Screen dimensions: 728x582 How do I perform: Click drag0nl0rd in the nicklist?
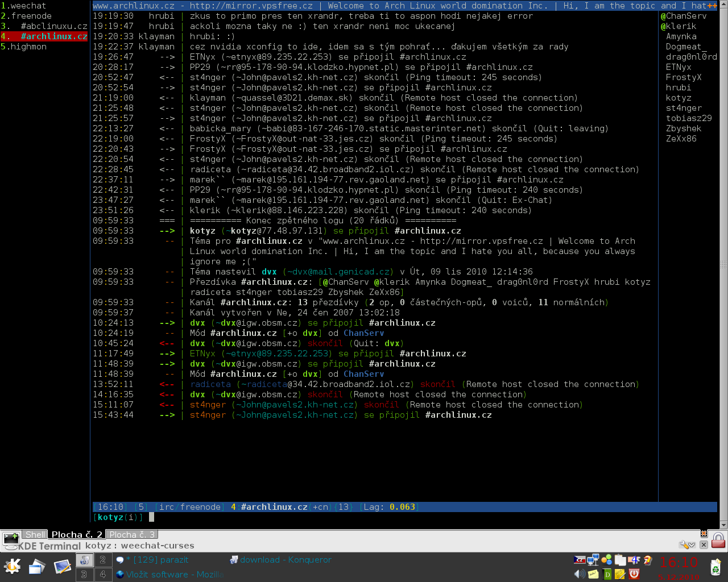point(691,57)
